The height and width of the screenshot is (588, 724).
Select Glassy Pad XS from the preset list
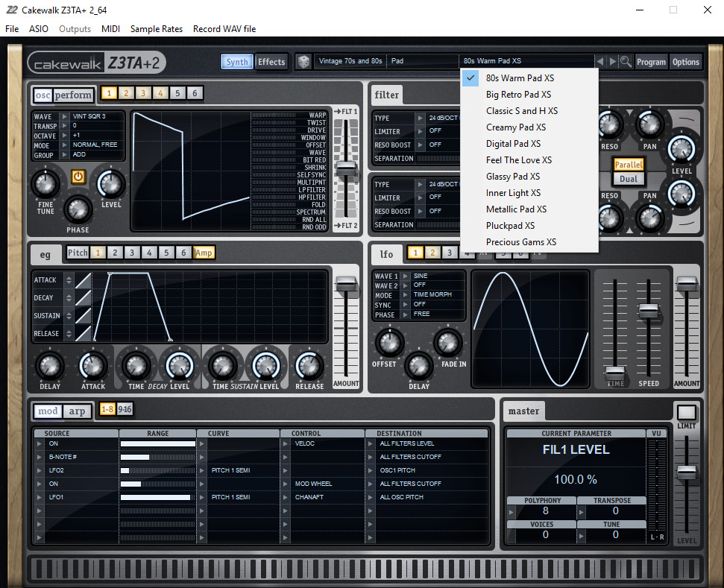(513, 176)
